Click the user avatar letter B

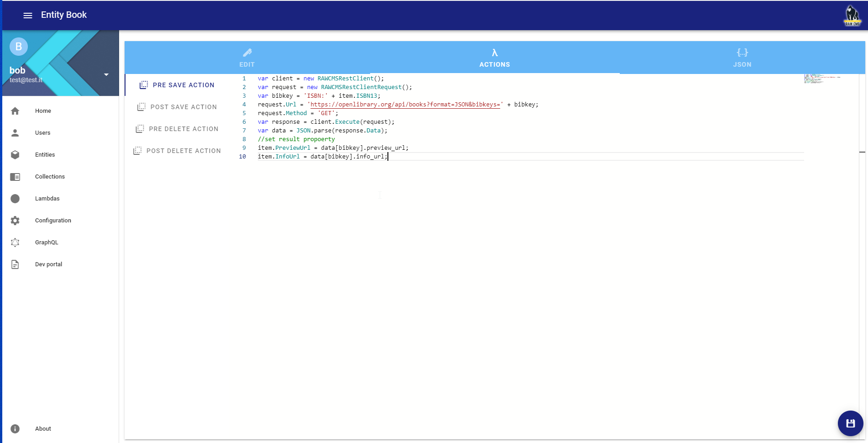coord(19,47)
